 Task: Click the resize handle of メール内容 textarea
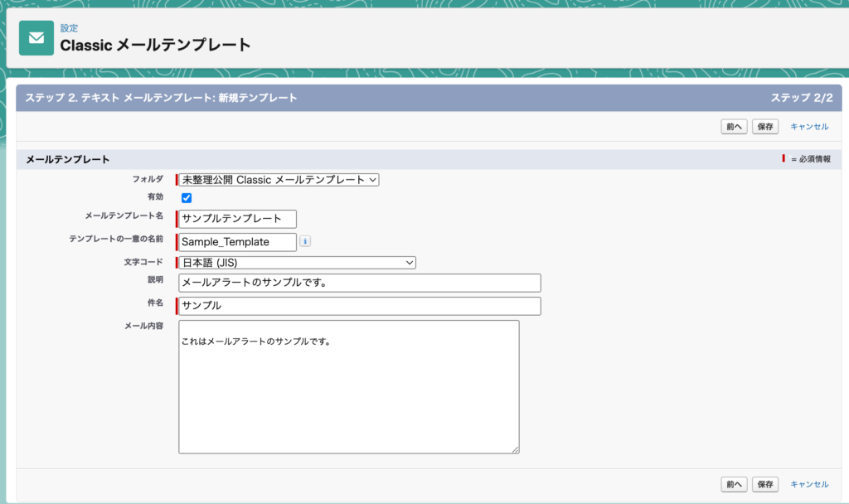pyautogui.click(x=515, y=449)
